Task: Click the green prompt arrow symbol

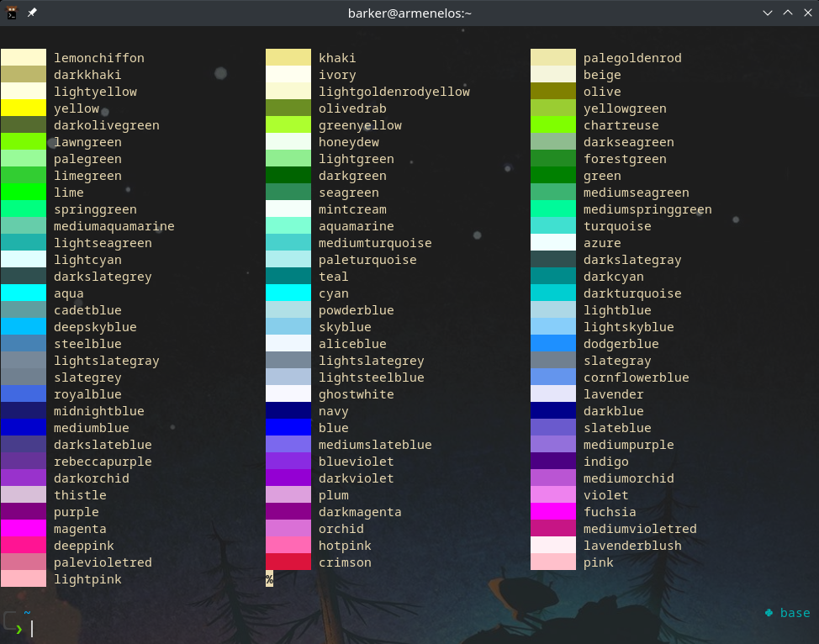Action: click(19, 629)
